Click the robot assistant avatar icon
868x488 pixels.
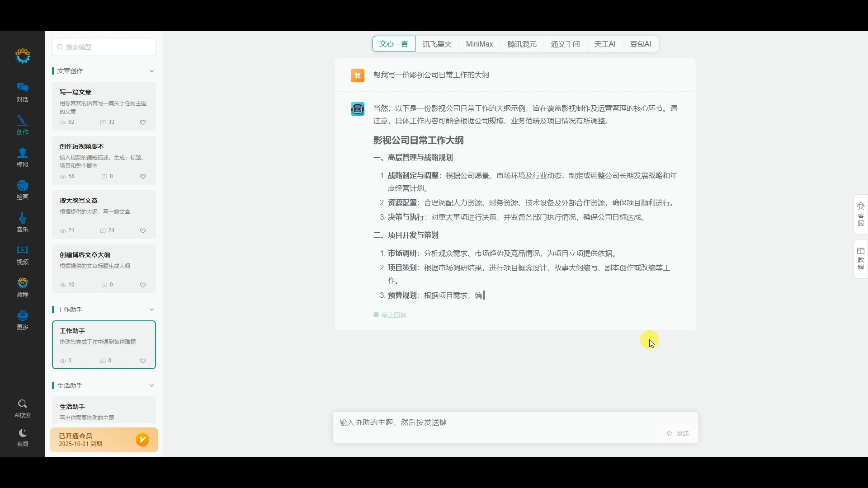point(358,109)
